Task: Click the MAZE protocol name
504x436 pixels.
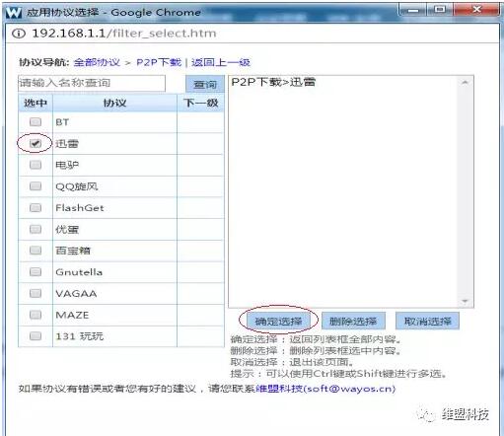Action: pos(72,315)
